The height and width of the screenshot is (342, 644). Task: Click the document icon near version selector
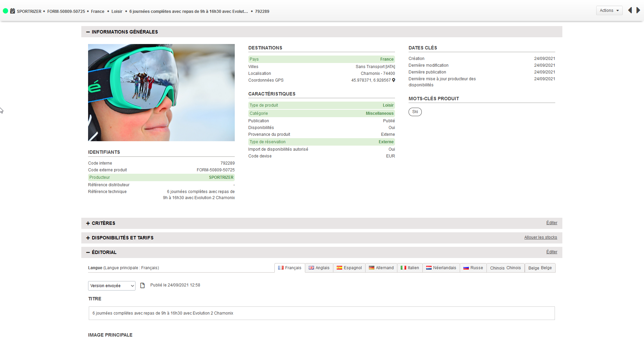[143, 285]
